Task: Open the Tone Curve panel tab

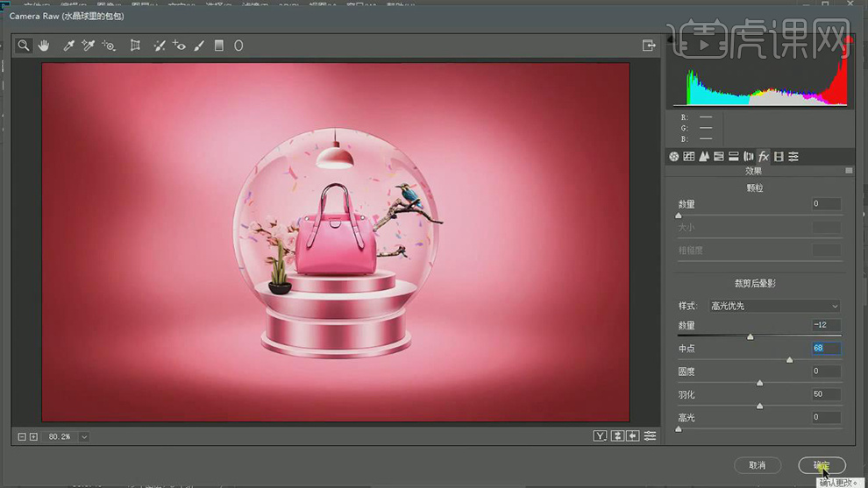Action: [688, 157]
